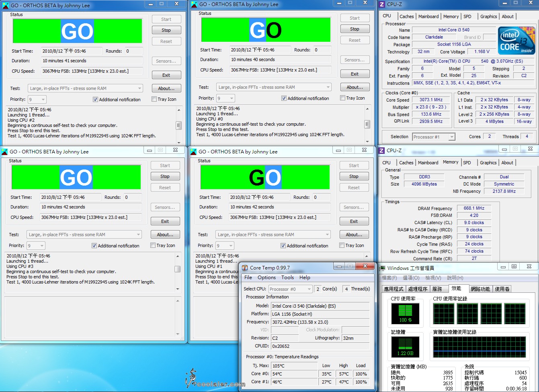Screen dimensions: 539x392
Task: Open the Core Temp File menu
Action: pos(248,278)
